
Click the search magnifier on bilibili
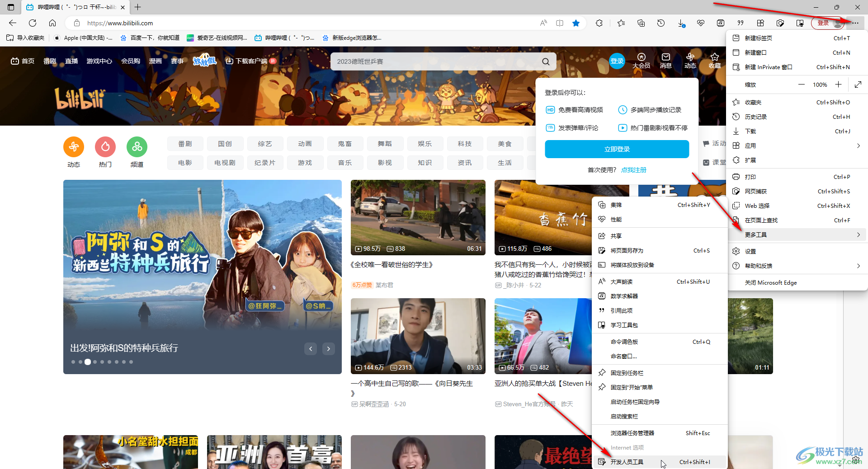click(x=546, y=61)
